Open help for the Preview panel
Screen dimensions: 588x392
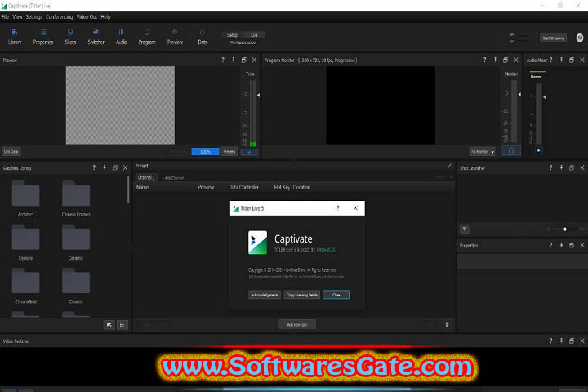click(x=223, y=60)
